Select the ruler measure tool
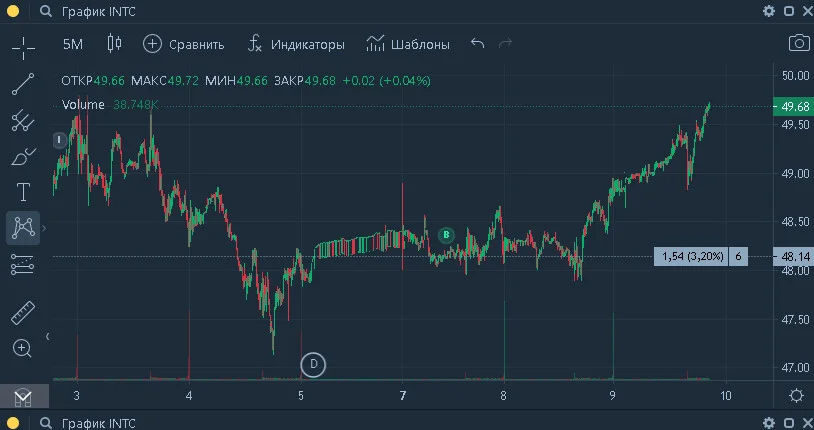814x430 pixels. point(23,313)
